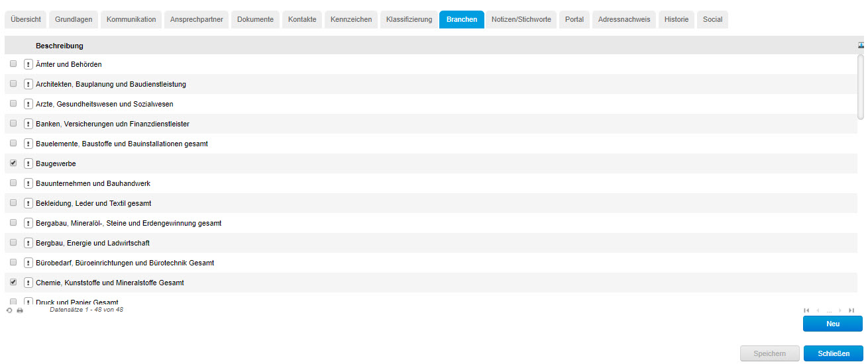Select the Bergbau, Energie und Ladwirtschaft checkbox
Viewport: 868px width, 364px height.
[x=13, y=242]
